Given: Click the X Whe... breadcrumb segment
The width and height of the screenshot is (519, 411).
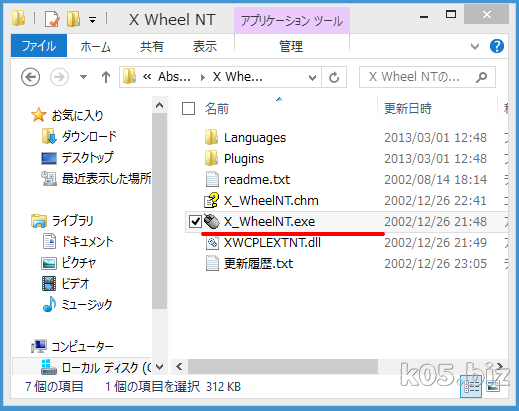Looking at the screenshot, I should tap(238, 77).
